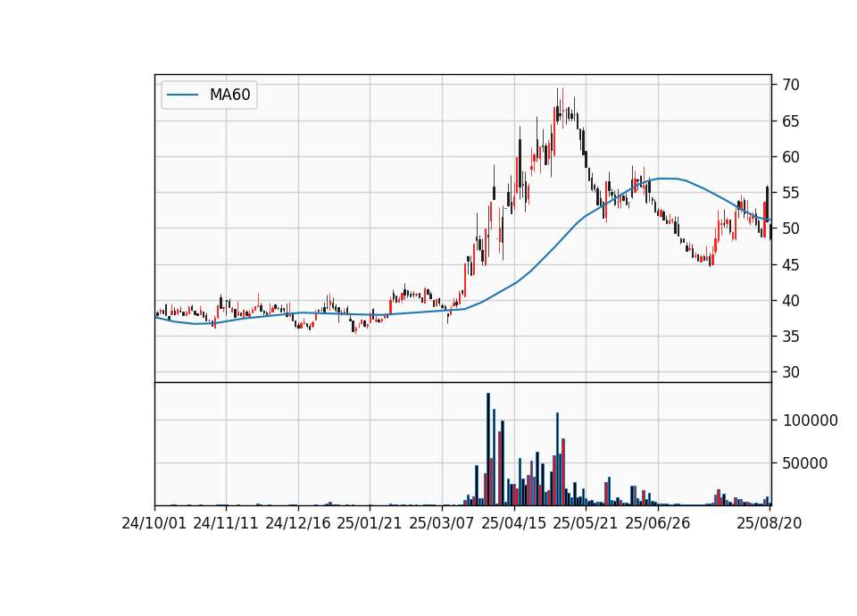Click the 50 price axis label
This screenshot has height=616, width=857.
point(791,229)
